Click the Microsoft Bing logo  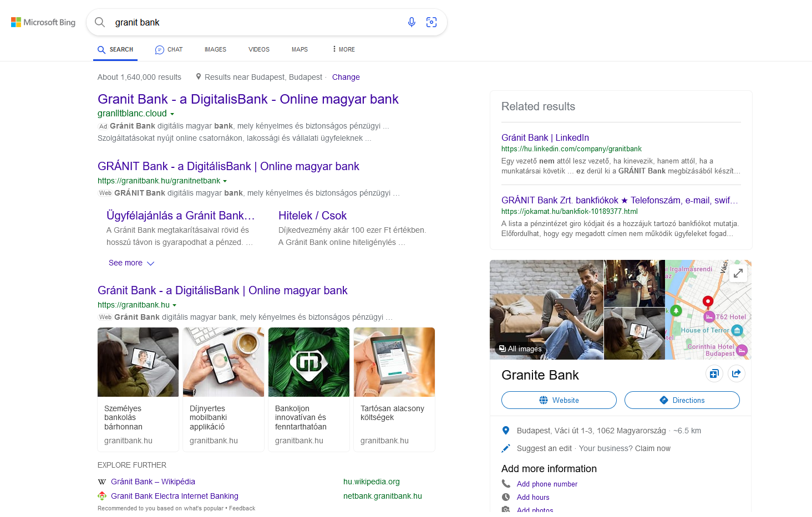pos(43,22)
